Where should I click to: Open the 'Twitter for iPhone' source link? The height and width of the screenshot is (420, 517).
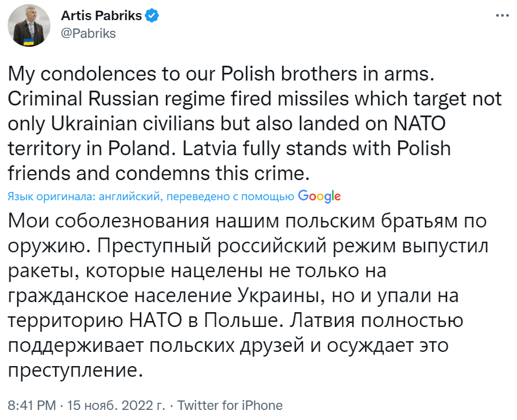[x=230, y=406]
